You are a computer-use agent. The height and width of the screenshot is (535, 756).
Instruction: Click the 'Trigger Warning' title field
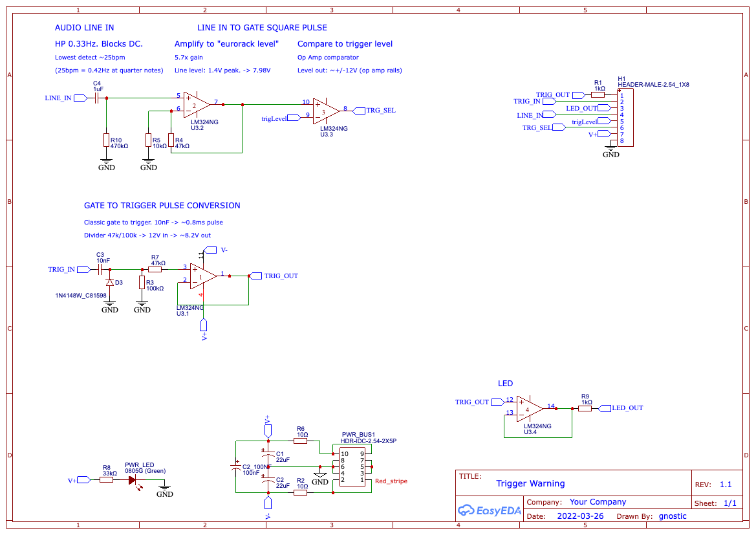click(530, 483)
